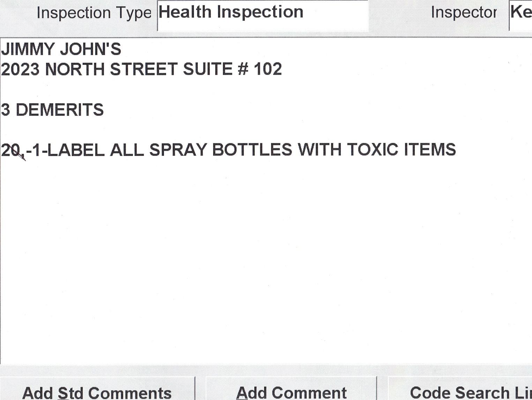Viewport: 532px width, 400px height.
Task: Click the word Health in the type field
Action: (x=185, y=13)
